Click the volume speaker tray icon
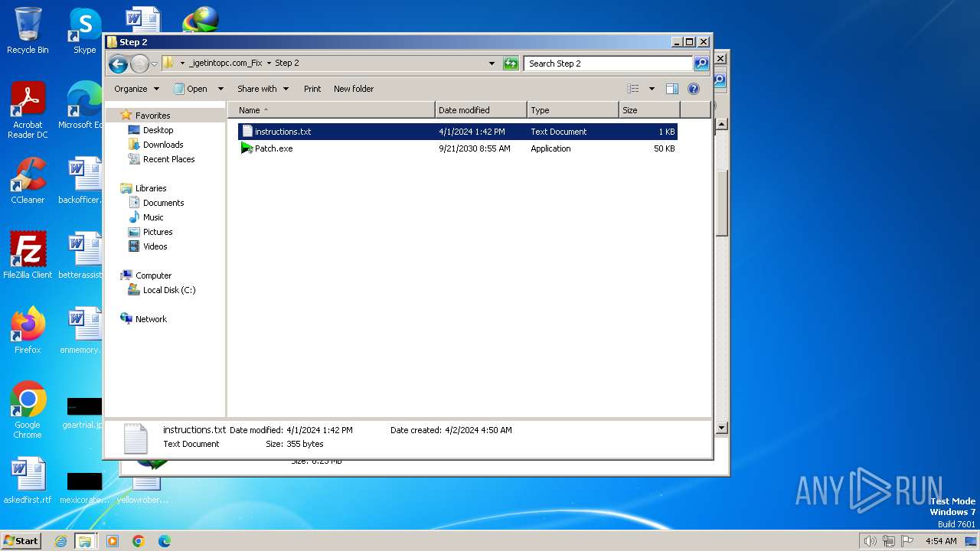The width and height of the screenshot is (980, 551). click(x=870, y=541)
